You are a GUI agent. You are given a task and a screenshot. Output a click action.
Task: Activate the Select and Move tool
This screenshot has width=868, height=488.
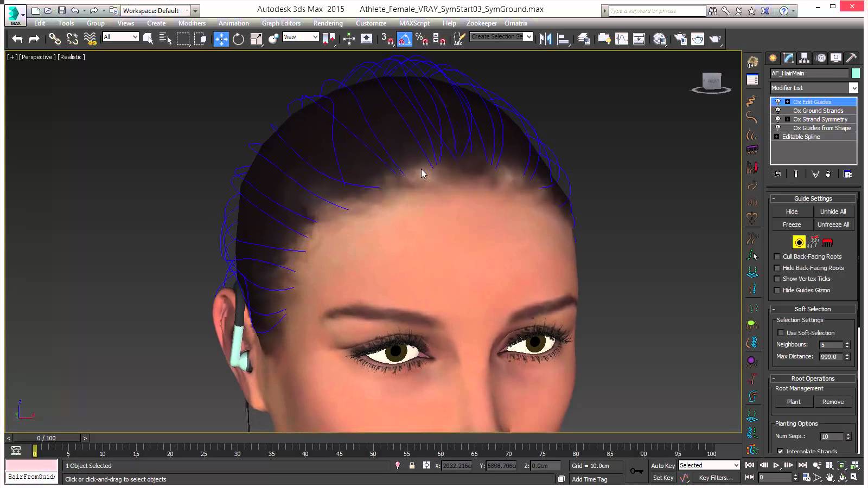pos(221,38)
